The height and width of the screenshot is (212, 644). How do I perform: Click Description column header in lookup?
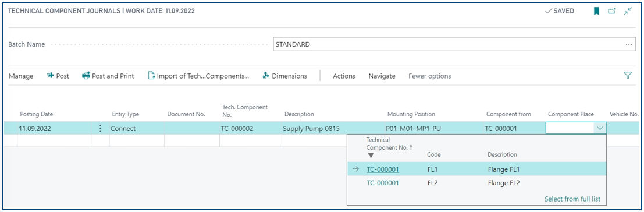tap(502, 154)
